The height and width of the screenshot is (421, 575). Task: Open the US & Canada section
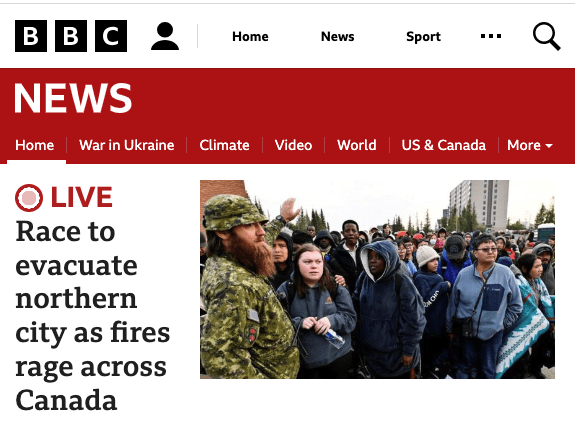pyautogui.click(x=444, y=145)
